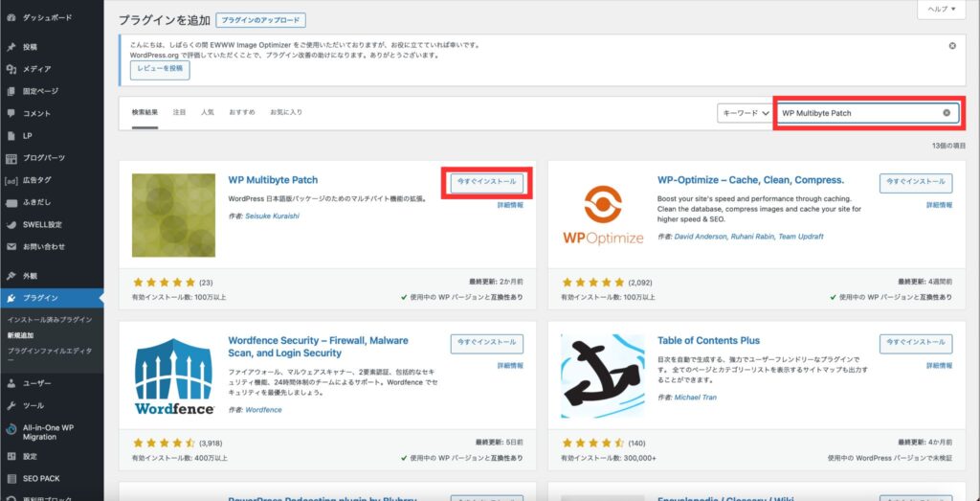The height and width of the screenshot is (501, 980).
Task: Open インストール済みプラグイン submenu item
Action: pos(50,320)
